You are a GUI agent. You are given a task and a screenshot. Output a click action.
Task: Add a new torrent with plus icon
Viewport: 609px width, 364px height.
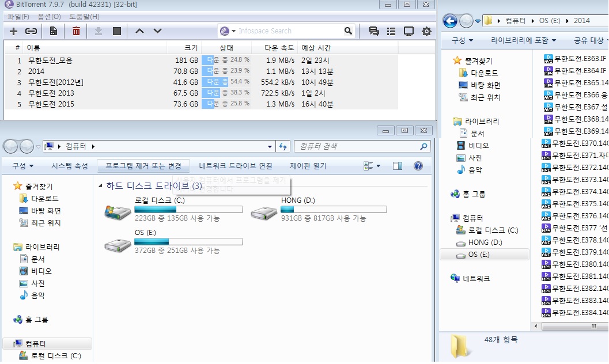[x=14, y=32]
